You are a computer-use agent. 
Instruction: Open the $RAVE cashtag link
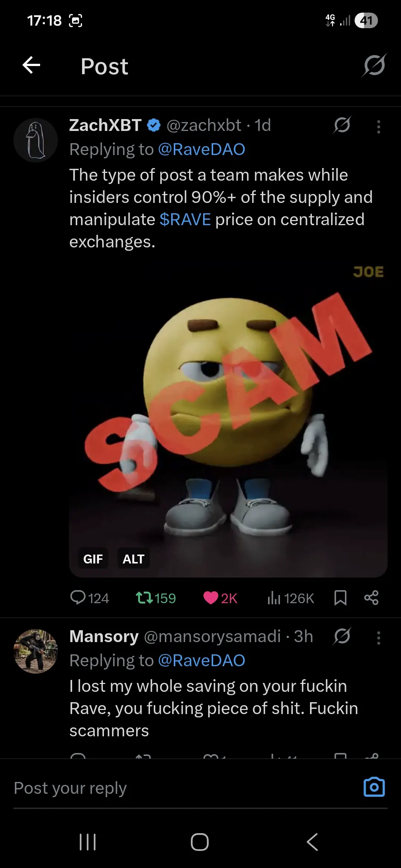185,219
